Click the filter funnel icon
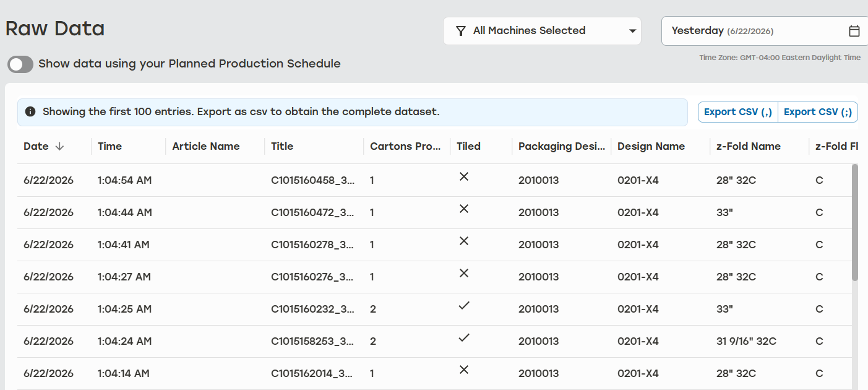 pyautogui.click(x=460, y=31)
